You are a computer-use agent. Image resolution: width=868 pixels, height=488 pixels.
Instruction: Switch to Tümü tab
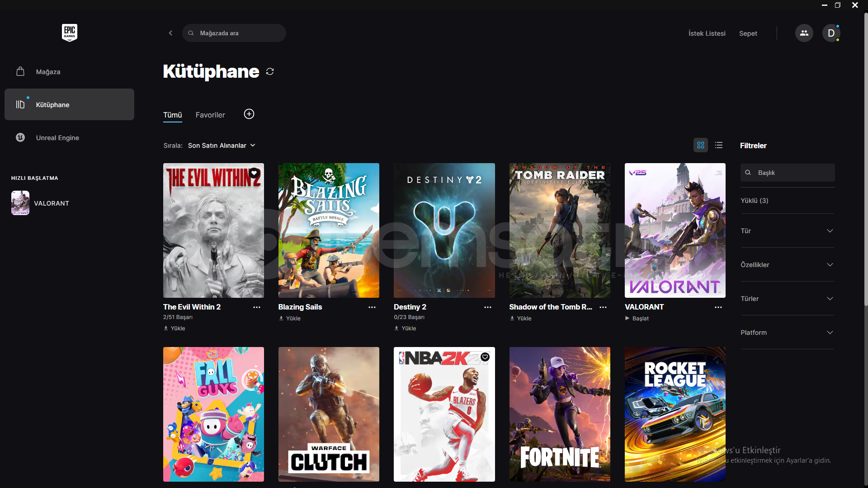point(172,115)
